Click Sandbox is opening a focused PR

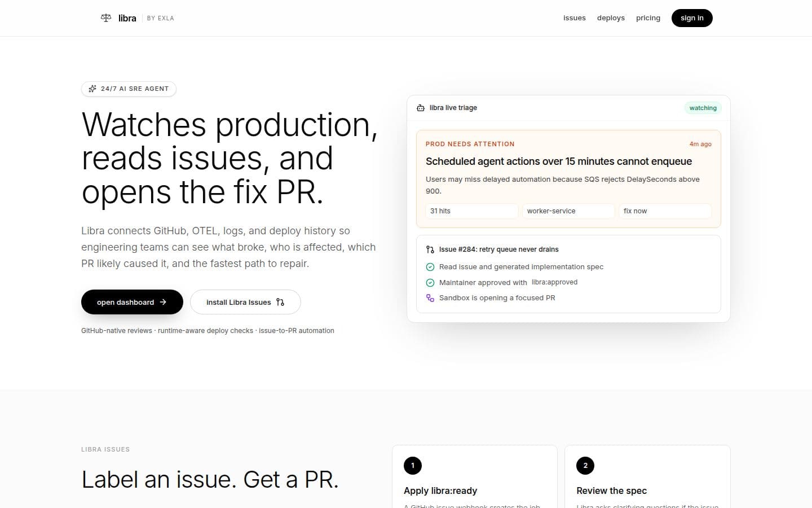pos(497,298)
